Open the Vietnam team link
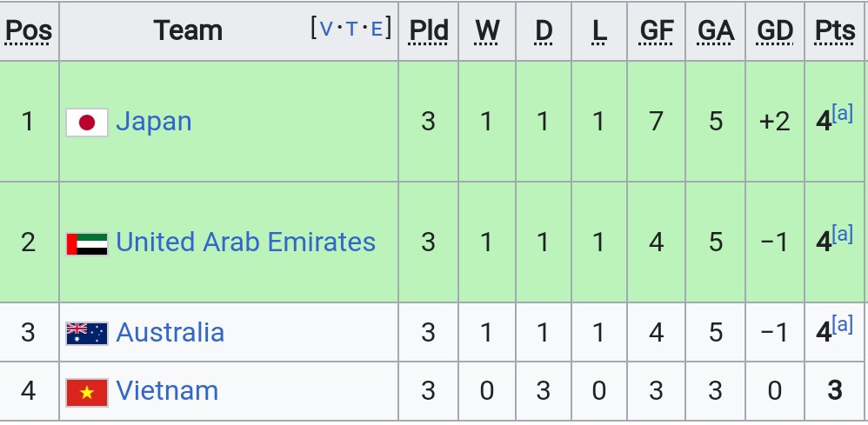This screenshot has width=868, height=425. [167, 391]
